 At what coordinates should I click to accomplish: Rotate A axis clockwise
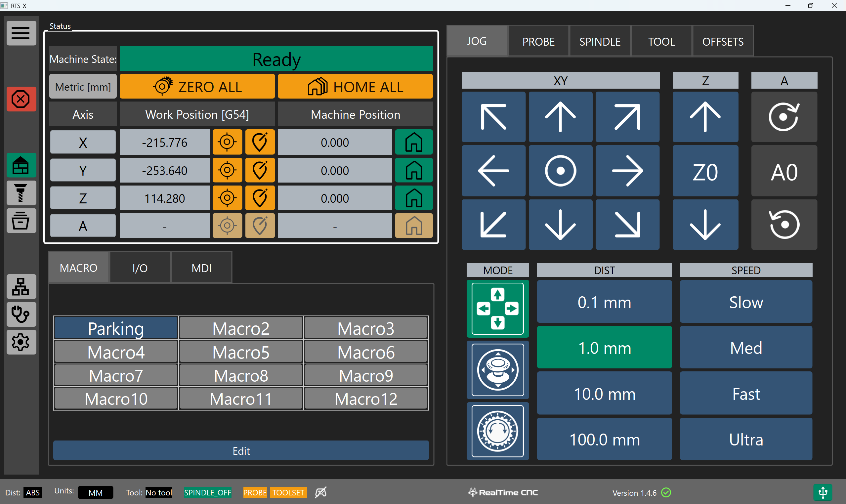[783, 117]
